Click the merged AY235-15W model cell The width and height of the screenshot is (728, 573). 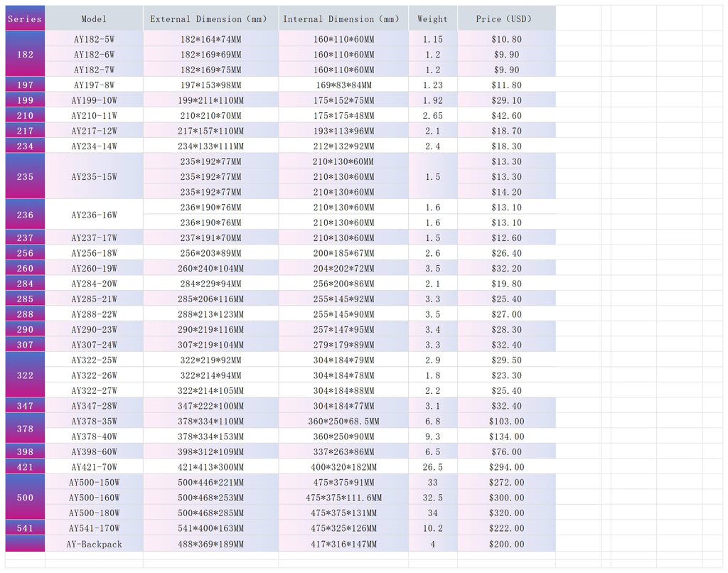pos(94,176)
